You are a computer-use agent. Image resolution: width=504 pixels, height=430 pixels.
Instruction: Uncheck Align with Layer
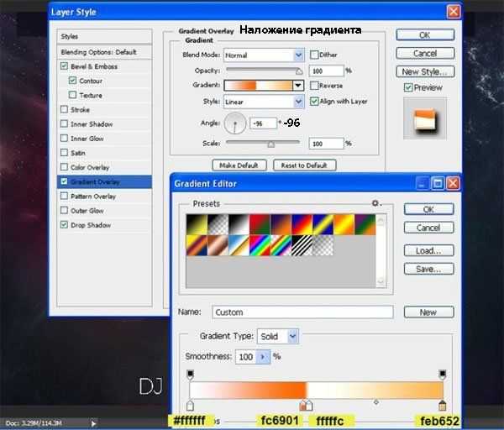point(314,102)
